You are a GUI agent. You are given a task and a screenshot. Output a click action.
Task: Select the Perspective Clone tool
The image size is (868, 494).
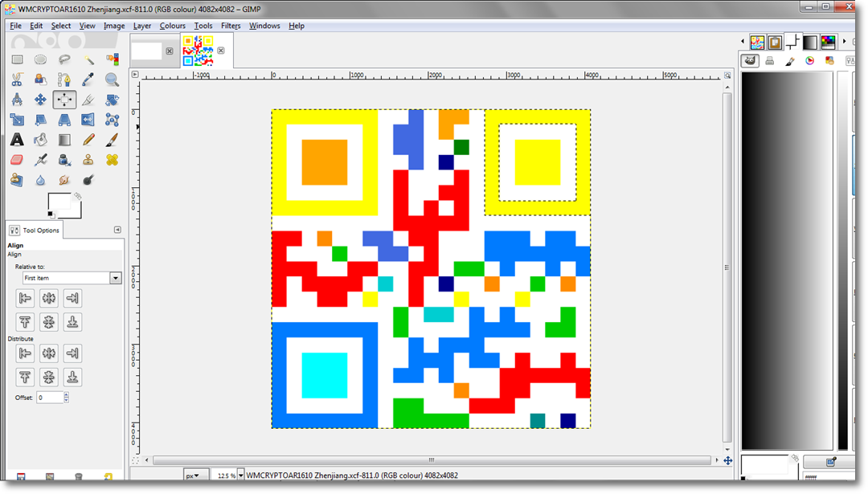(x=17, y=180)
